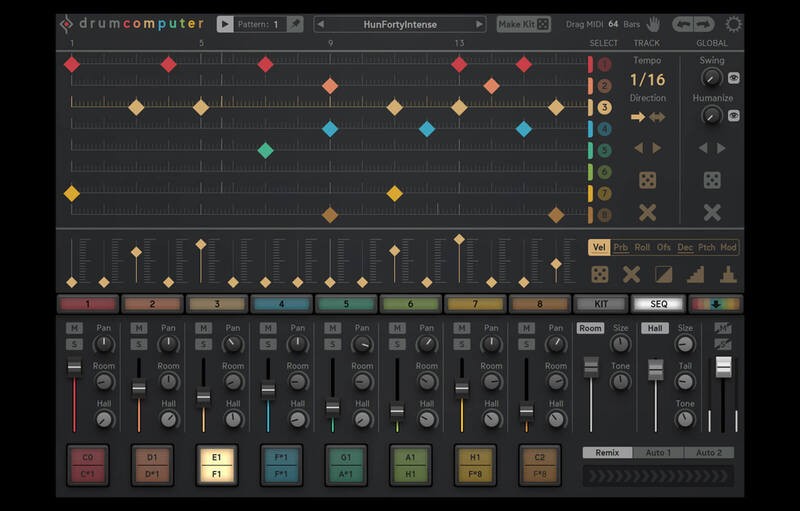Switch the lane editor to Roll
This screenshot has height=511, width=800.
click(x=642, y=247)
